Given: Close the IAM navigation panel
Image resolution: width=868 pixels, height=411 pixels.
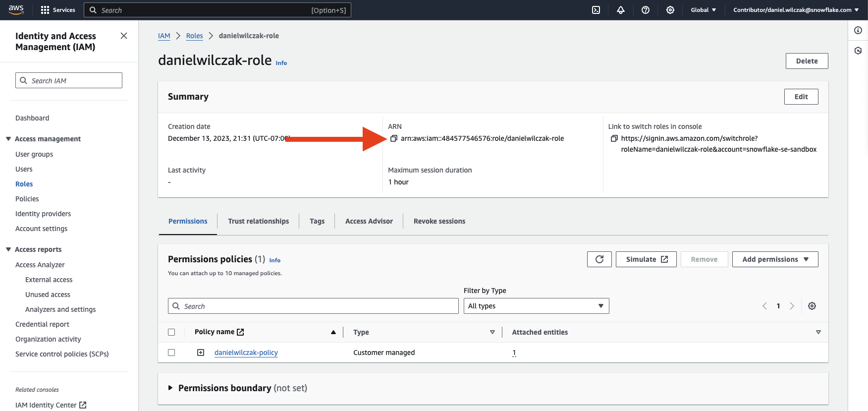Looking at the screenshot, I should tap(124, 36).
